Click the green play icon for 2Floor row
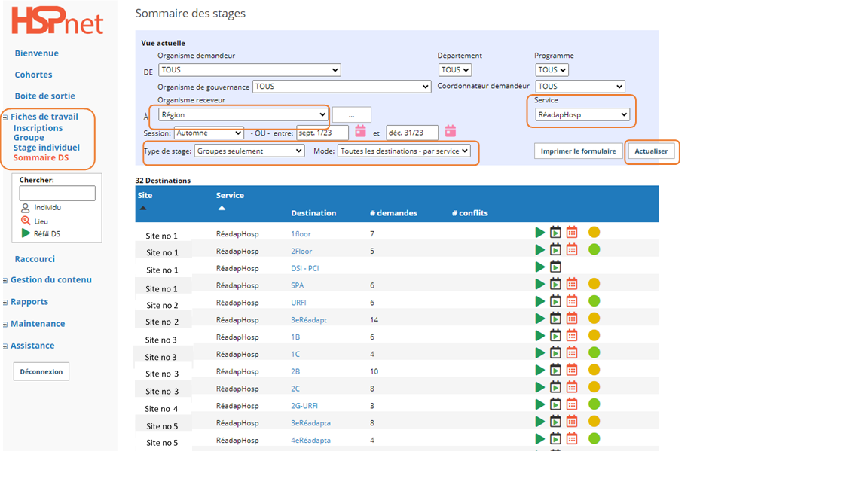The height and width of the screenshot is (488, 868). pyautogui.click(x=540, y=250)
